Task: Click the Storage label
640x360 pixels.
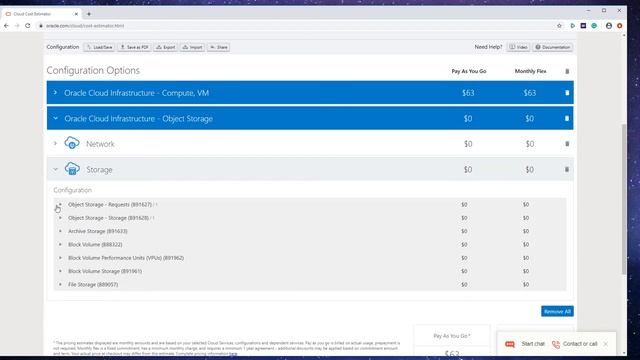Action: [99, 170]
